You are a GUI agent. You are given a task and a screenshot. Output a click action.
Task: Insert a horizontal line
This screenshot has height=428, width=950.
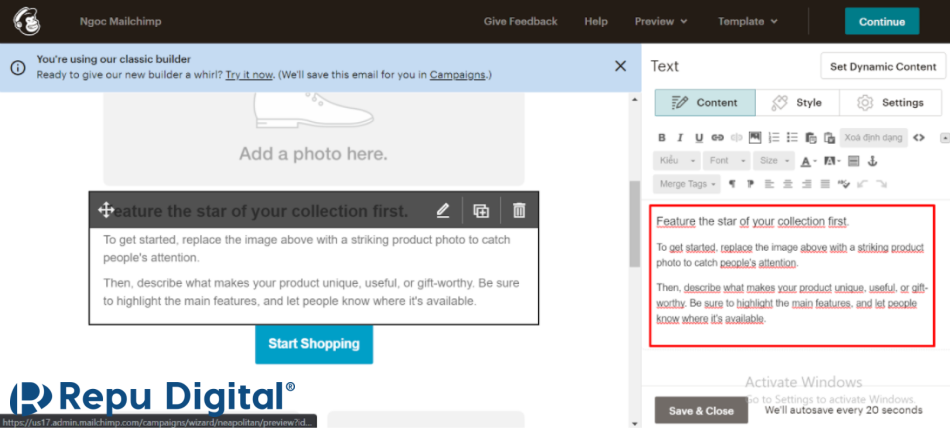[x=854, y=161]
